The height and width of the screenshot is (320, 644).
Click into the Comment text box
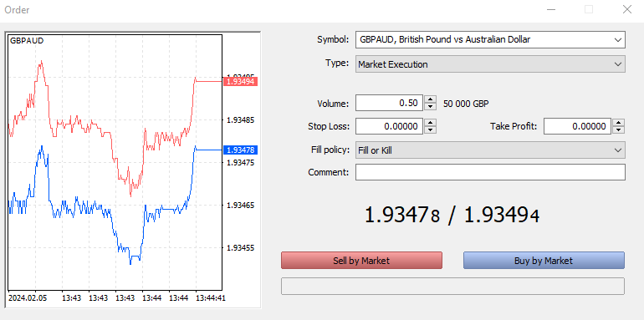[x=490, y=172]
